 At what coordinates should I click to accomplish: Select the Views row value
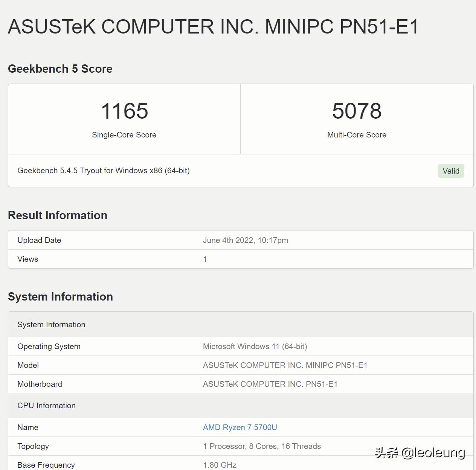(205, 259)
